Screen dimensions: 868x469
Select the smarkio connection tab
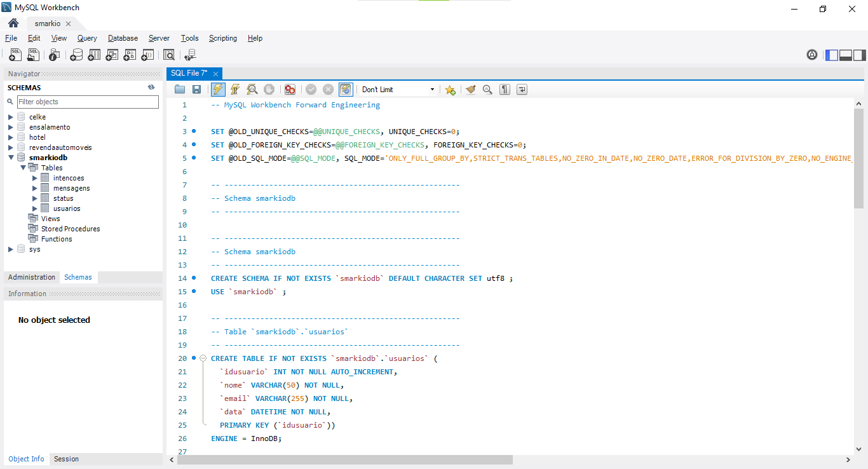(48, 24)
